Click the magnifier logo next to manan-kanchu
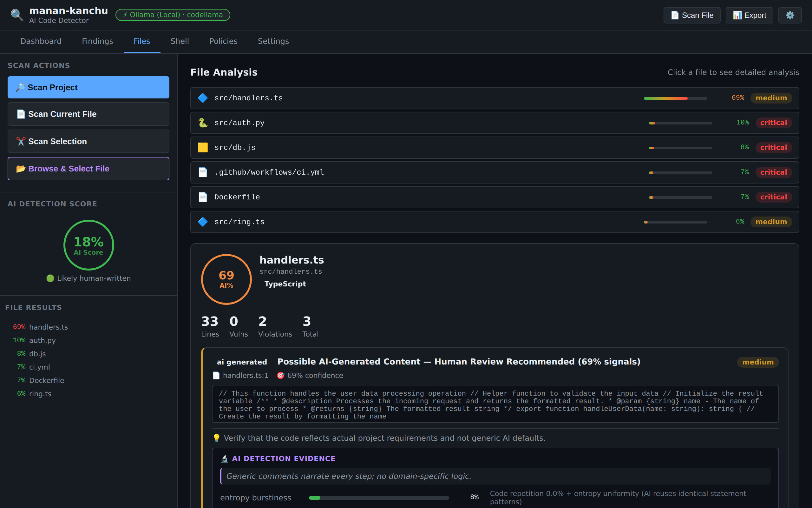812x508 pixels. (17, 15)
